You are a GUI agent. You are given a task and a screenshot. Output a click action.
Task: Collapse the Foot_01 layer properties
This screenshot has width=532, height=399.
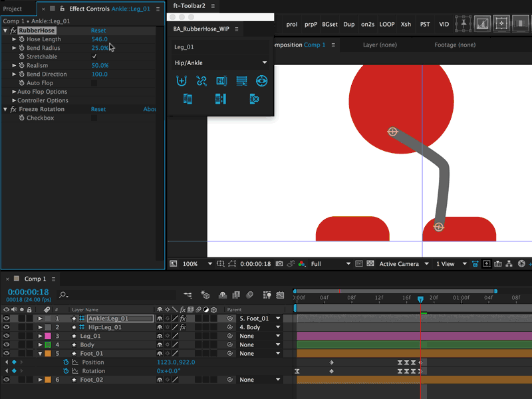(x=40, y=354)
